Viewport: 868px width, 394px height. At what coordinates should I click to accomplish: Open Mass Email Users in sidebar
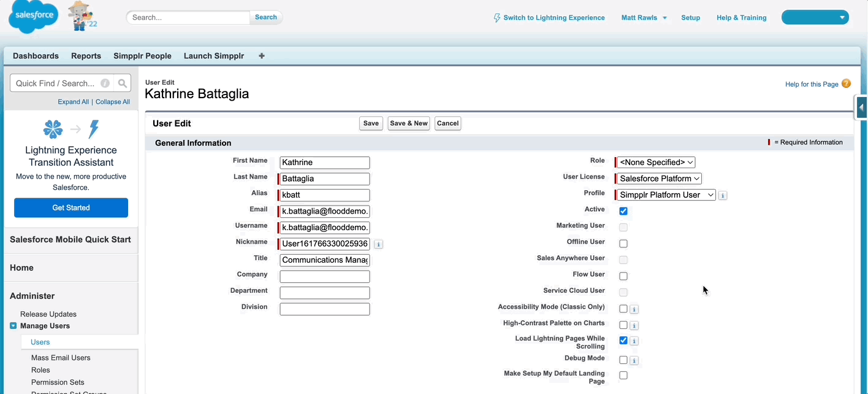point(61,358)
